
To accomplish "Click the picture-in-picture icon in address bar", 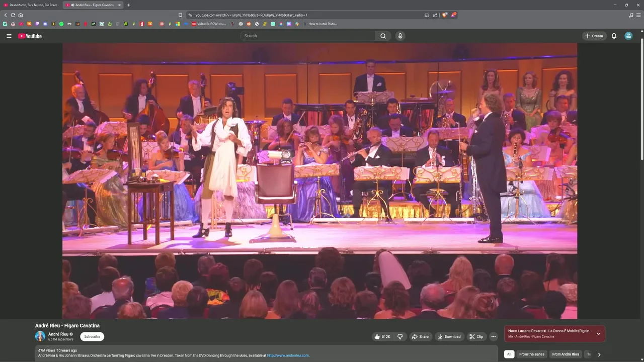I will [x=427, y=15].
